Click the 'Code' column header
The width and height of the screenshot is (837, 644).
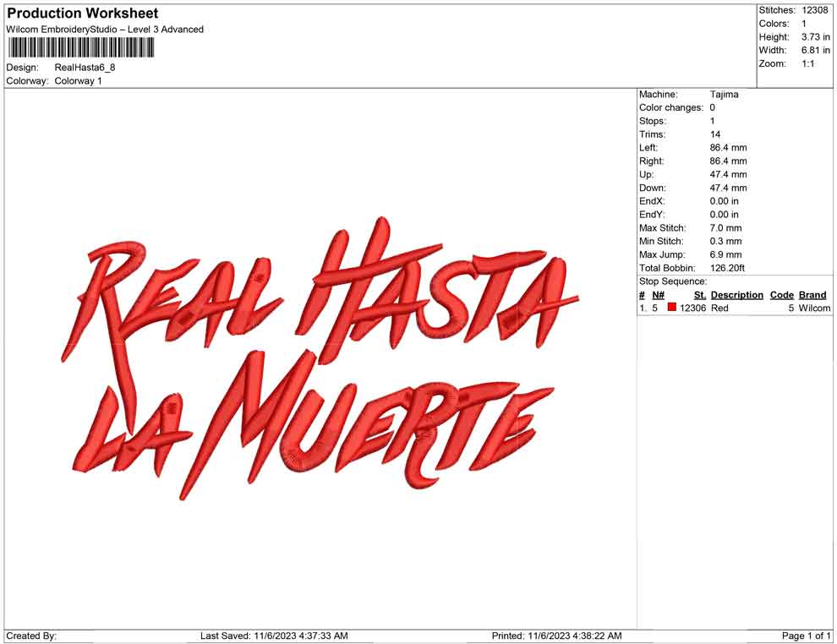click(781, 295)
